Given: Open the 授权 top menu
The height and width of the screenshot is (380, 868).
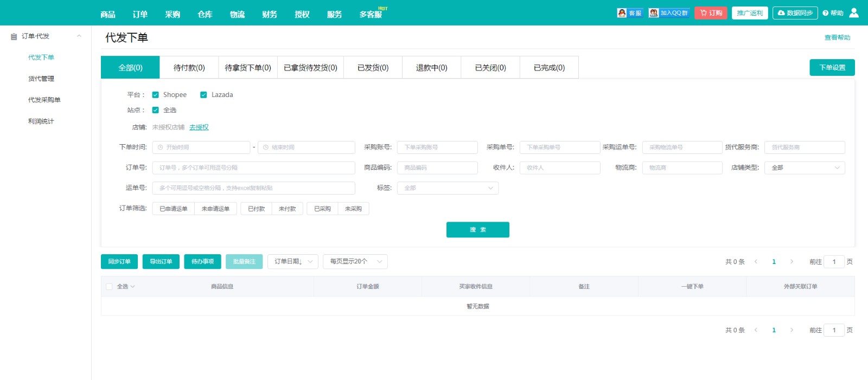Looking at the screenshot, I should pos(302,14).
